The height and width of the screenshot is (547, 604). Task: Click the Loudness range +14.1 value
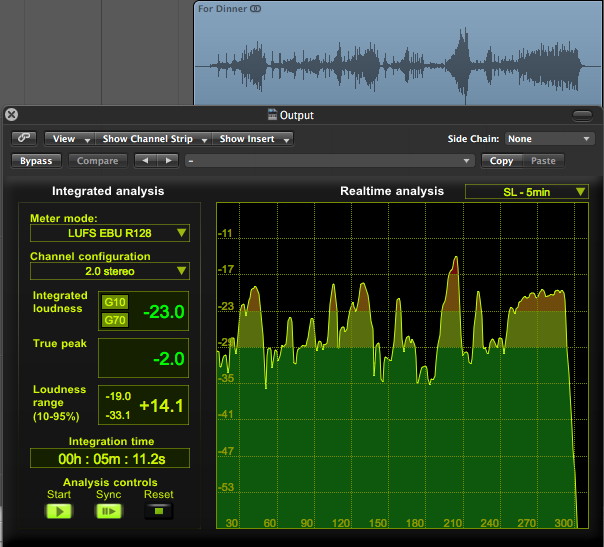click(x=161, y=406)
